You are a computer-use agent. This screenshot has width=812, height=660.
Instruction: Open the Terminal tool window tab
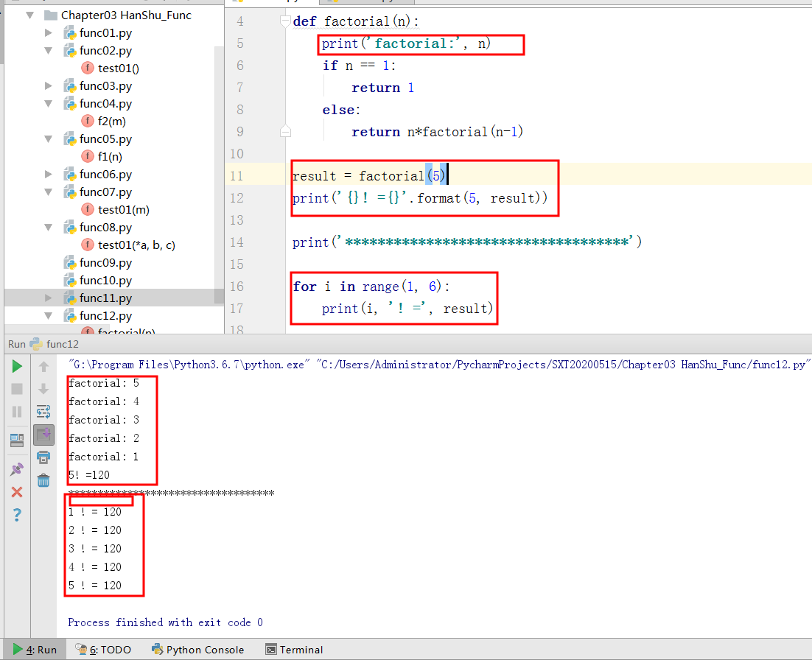click(x=294, y=650)
